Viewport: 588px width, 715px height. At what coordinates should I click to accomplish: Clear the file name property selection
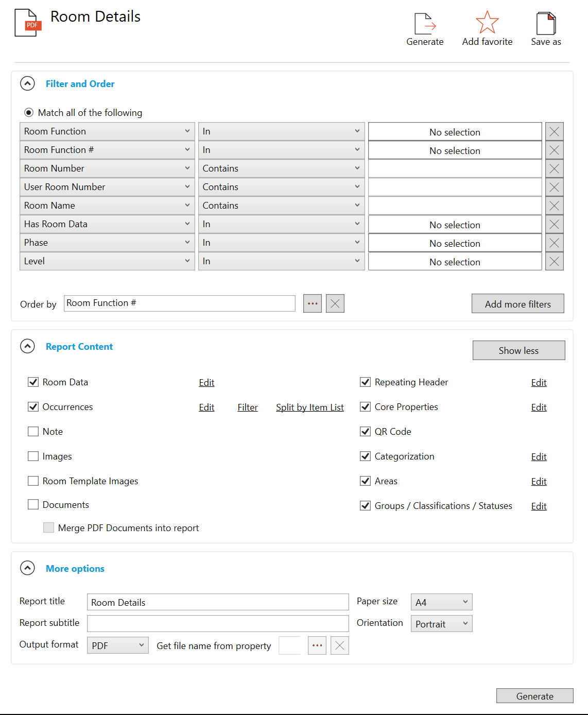coord(340,645)
